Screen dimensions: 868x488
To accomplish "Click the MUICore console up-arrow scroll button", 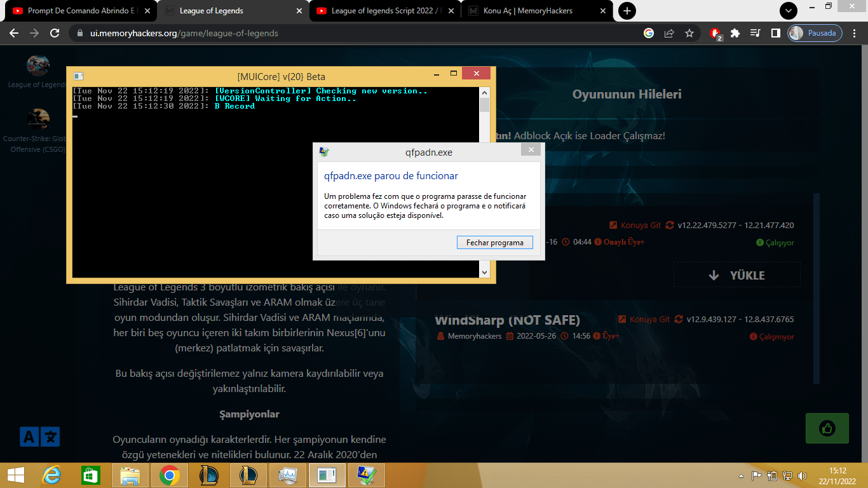I will [485, 92].
